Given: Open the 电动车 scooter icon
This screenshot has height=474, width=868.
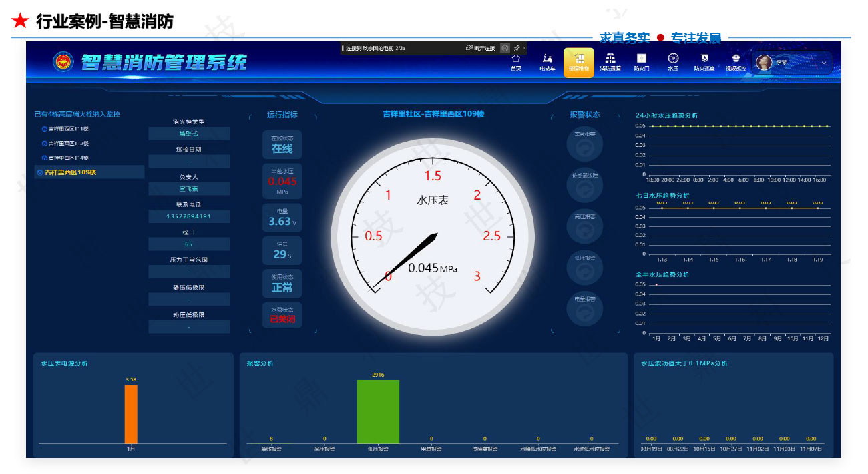Looking at the screenshot, I should (547, 61).
